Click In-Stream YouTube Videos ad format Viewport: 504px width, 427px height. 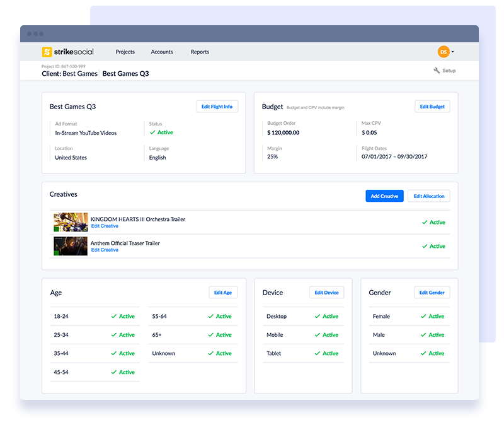pyautogui.click(x=86, y=133)
